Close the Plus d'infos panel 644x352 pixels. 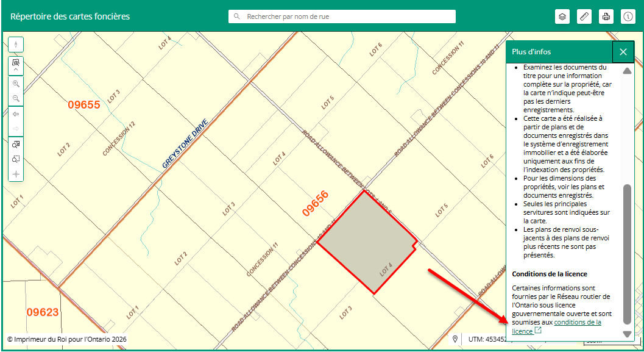[623, 52]
